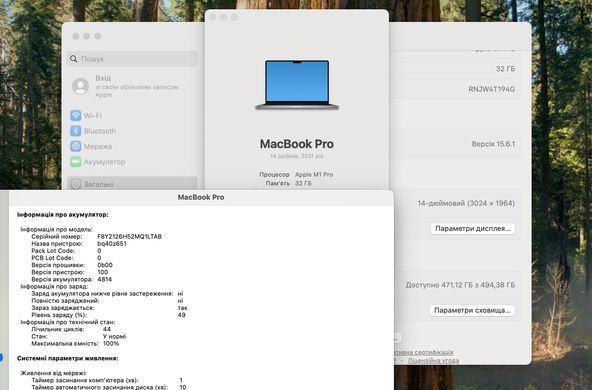Click display text 14-дюймовий (3024 × 1964)
This screenshot has height=390, width=592.
pos(466,203)
